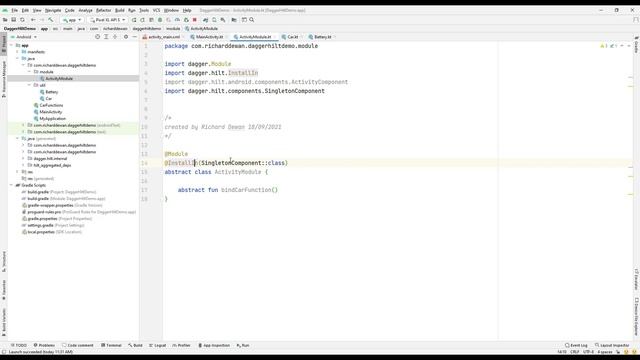
Task: Open the TODO tool window
Action: coord(18,345)
